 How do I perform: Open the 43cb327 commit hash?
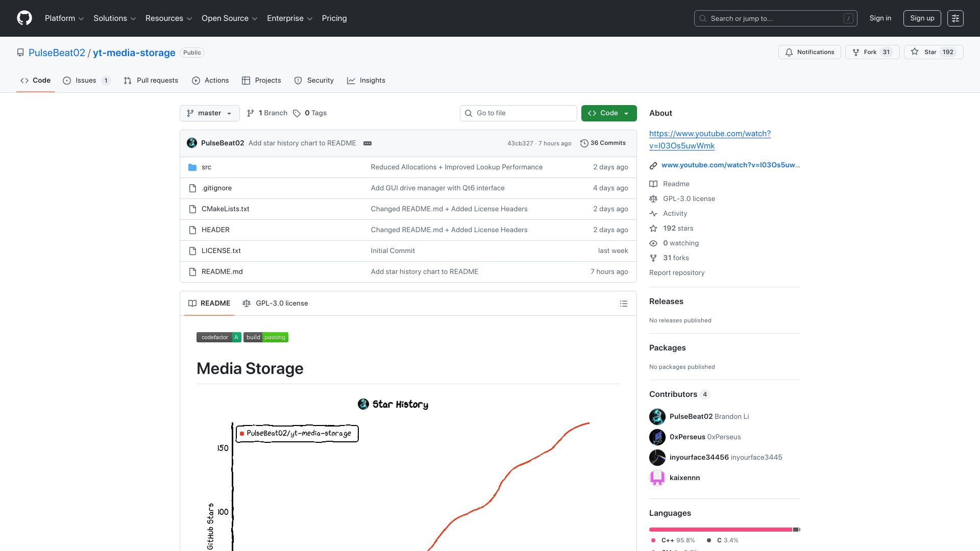click(520, 144)
